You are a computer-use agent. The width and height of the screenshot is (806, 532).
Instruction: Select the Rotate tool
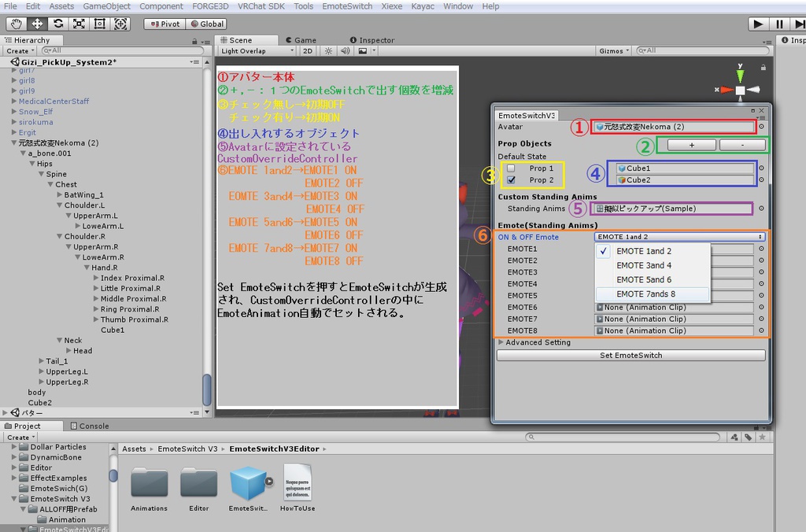point(58,24)
